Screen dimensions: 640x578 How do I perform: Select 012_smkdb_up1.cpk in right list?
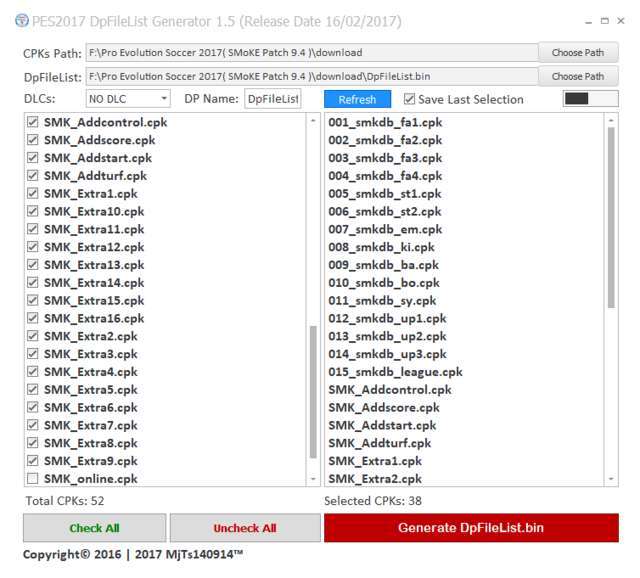tap(387, 318)
